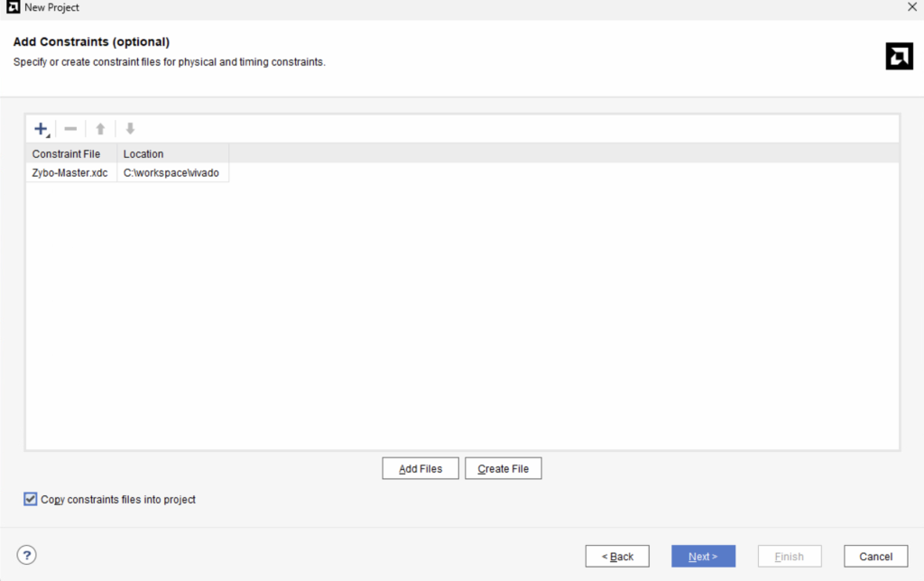Move selected constraint file up
The width and height of the screenshot is (924, 581).
click(100, 129)
